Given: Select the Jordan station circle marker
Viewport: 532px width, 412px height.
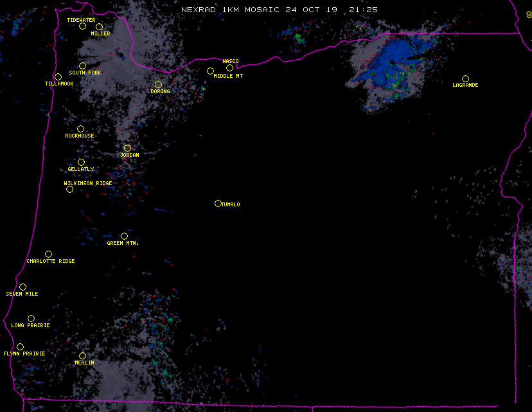Looking at the screenshot, I should [x=127, y=148].
